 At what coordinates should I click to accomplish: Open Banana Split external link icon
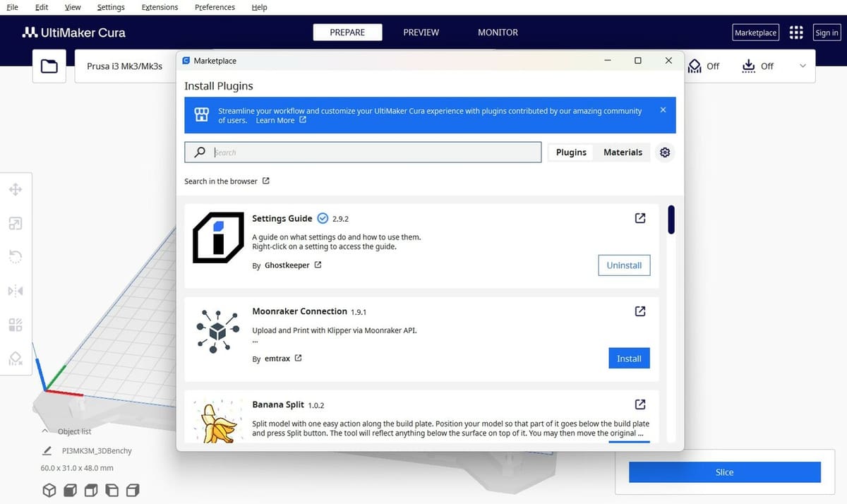pyautogui.click(x=640, y=404)
